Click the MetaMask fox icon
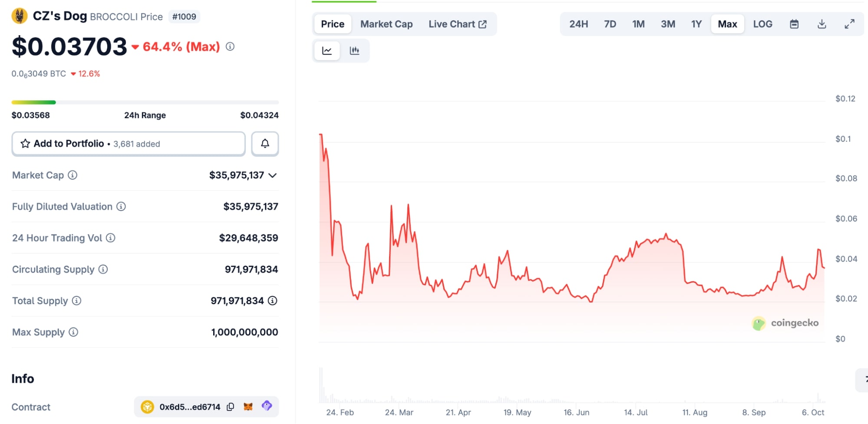This screenshot has height=424, width=868. pyautogui.click(x=248, y=407)
